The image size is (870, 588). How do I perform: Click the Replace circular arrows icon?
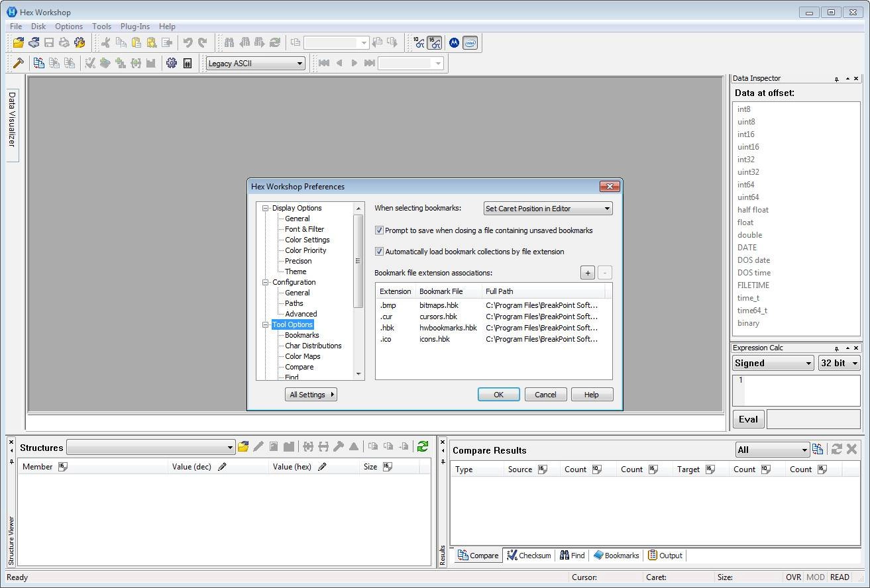click(x=275, y=42)
